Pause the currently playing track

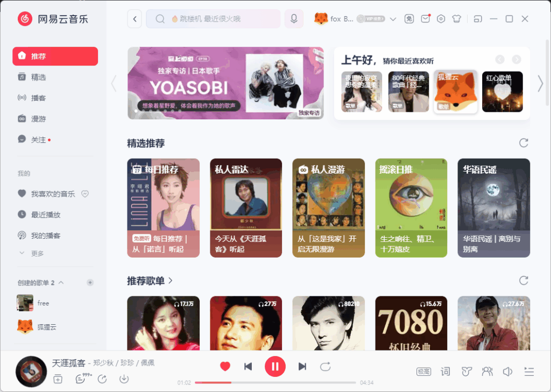[275, 366]
